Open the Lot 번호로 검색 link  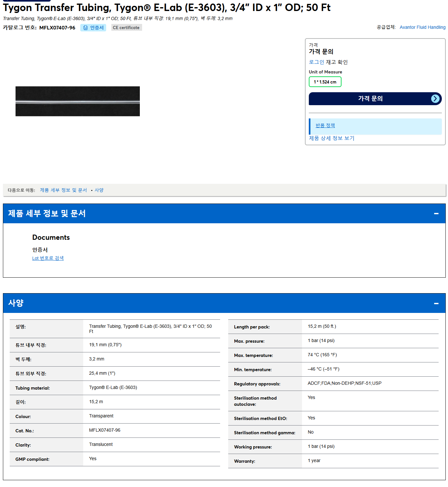pos(48,258)
